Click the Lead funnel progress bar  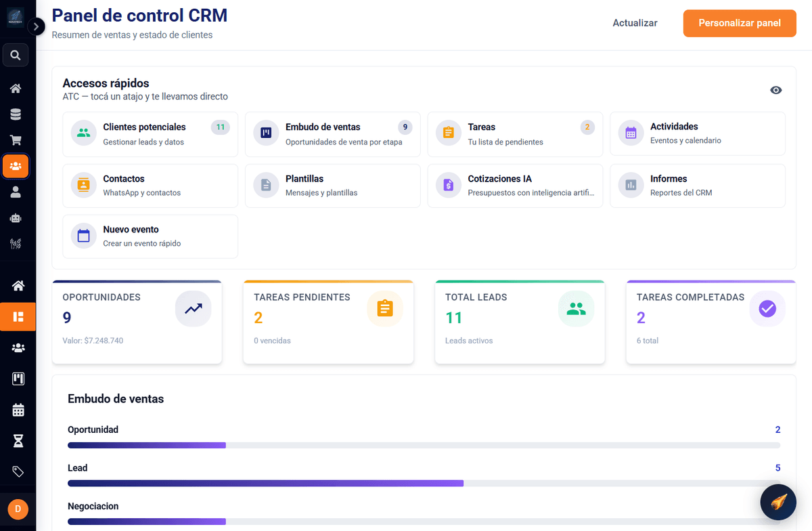(x=424, y=483)
